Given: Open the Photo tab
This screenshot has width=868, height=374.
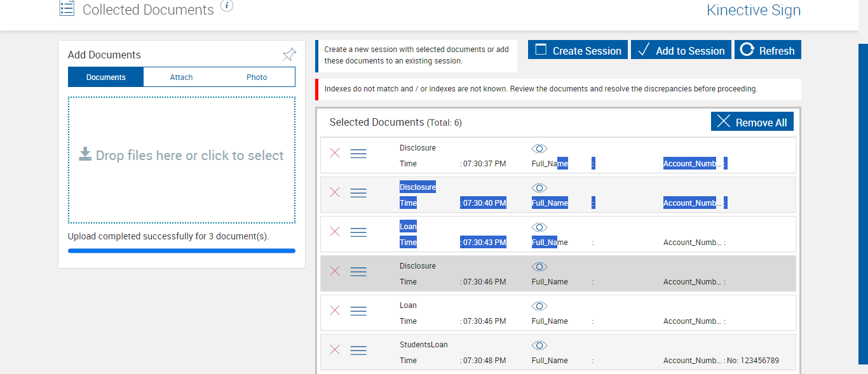Looking at the screenshot, I should pos(257,77).
